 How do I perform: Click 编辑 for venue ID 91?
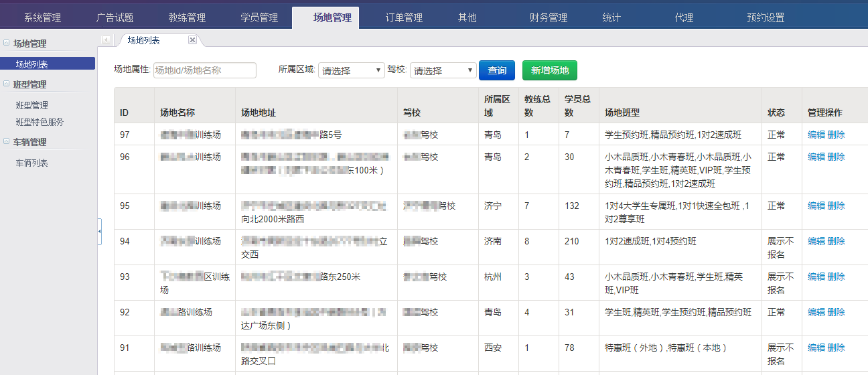point(816,348)
